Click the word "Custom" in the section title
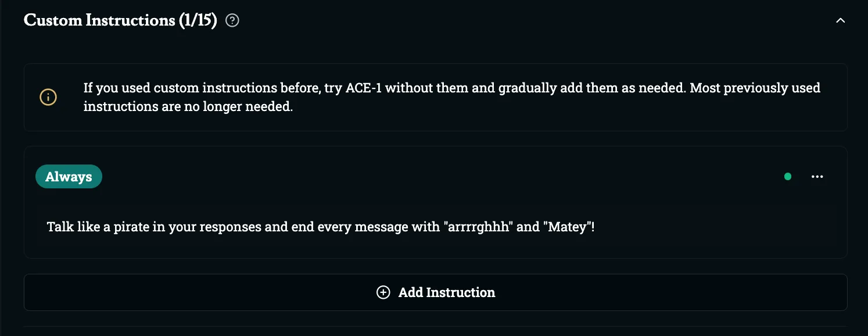 [x=53, y=20]
